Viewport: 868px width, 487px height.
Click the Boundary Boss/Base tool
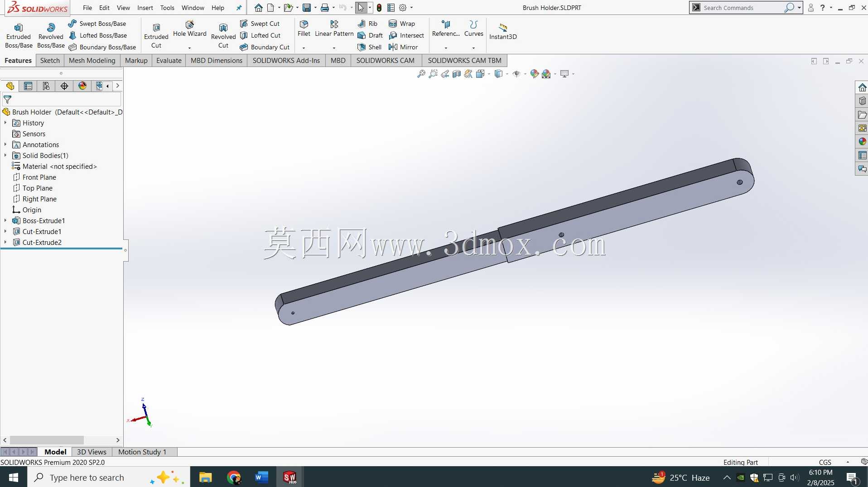[x=102, y=47]
